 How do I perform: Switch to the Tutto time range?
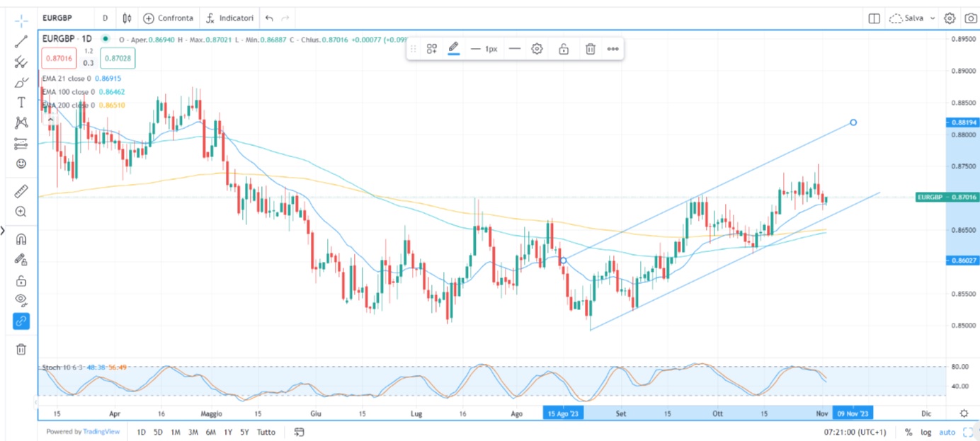pos(266,432)
